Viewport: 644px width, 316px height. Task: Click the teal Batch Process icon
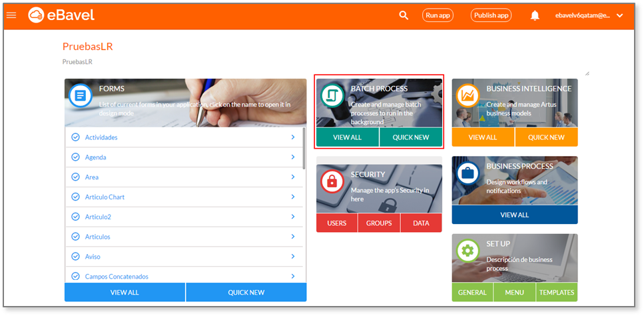click(x=332, y=96)
